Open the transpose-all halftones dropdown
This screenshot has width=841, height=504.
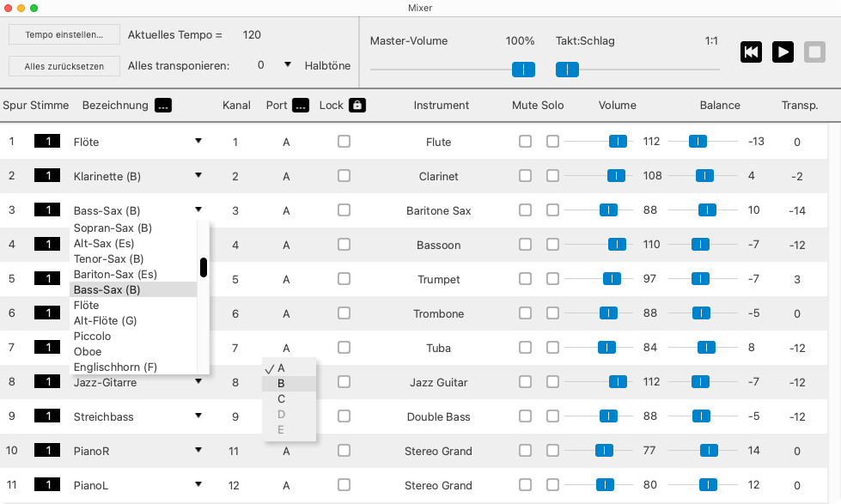click(x=287, y=65)
